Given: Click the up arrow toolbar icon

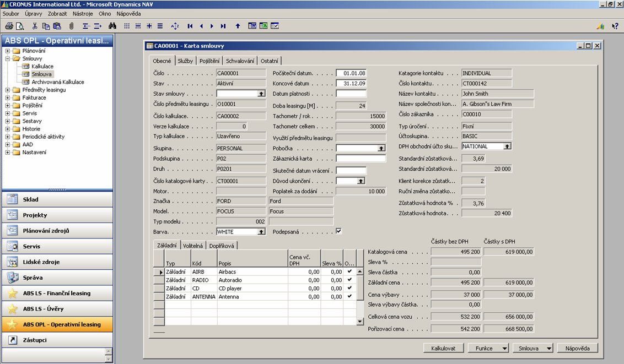Looking at the screenshot, I should point(238,26).
